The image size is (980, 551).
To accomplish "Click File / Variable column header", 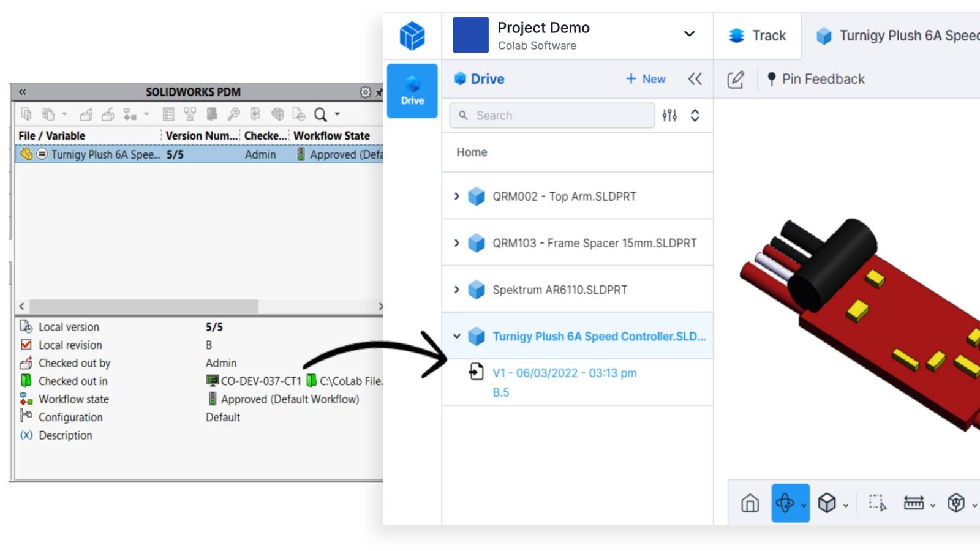I will pos(52,136).
